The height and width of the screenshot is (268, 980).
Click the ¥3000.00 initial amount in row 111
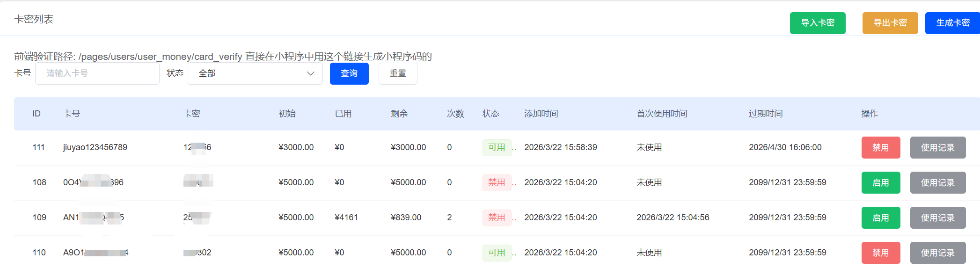[x=296, y=147]
